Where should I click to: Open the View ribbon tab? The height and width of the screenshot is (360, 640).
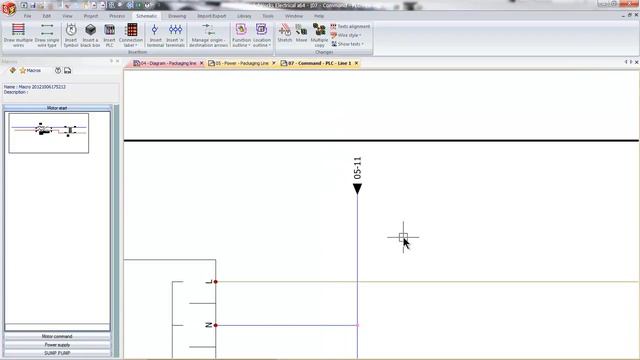(x=67, y=16)
